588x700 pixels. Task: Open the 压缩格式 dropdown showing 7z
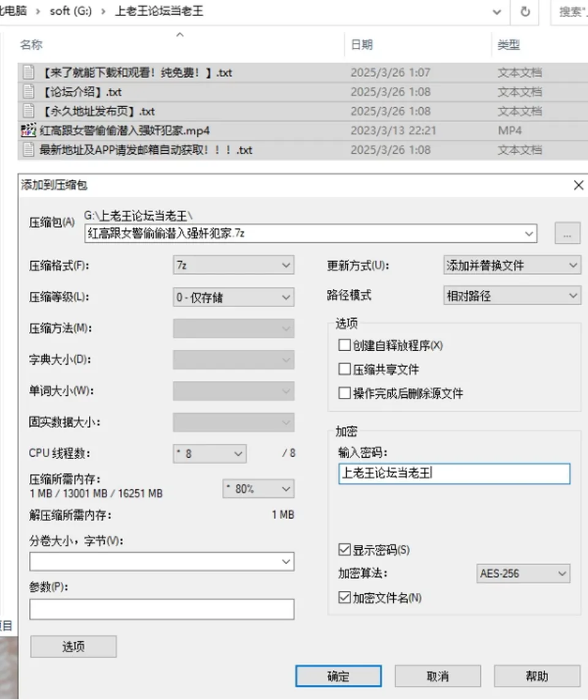pyautogui.click(x=233, y=265)
